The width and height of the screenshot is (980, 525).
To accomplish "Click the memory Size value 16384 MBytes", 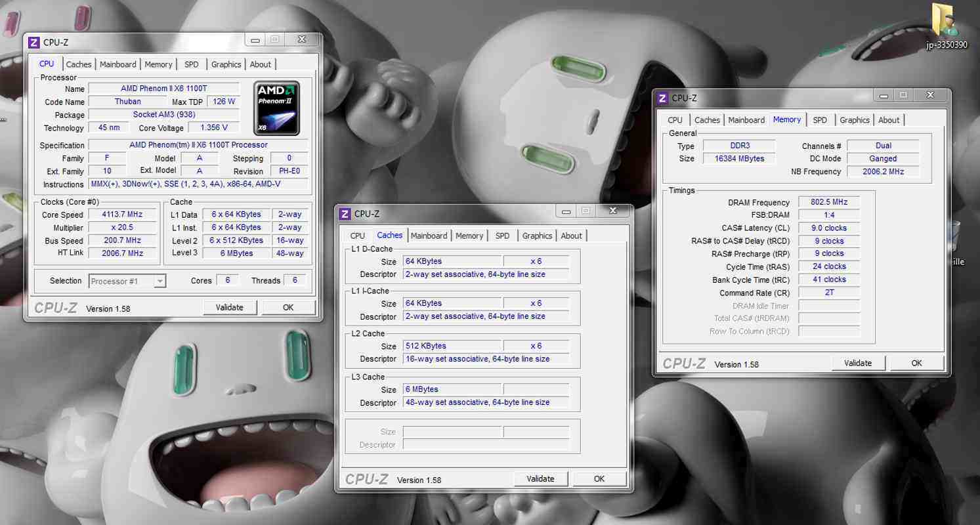I will click(x=739, y=158).
